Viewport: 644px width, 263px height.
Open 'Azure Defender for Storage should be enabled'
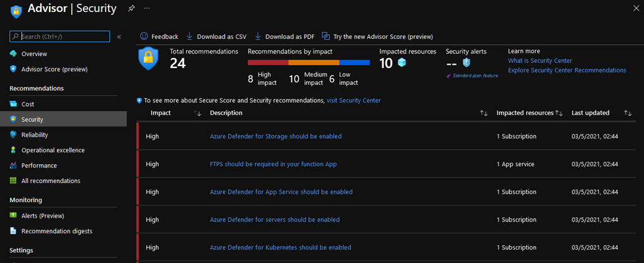click(x=275, y=136)
